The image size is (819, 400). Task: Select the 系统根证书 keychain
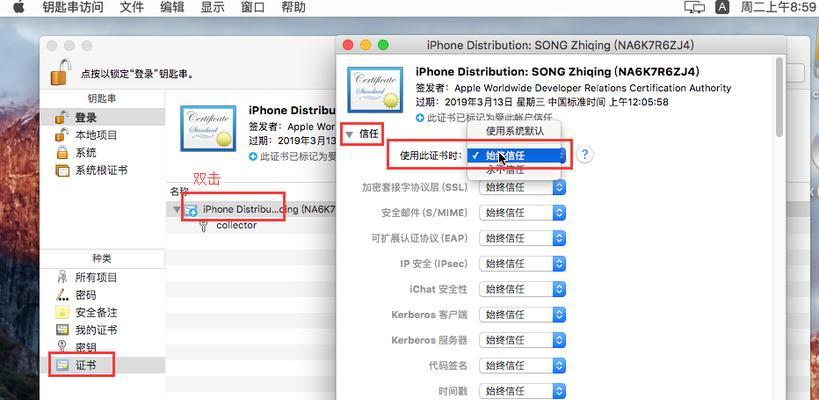pos(102,170)
